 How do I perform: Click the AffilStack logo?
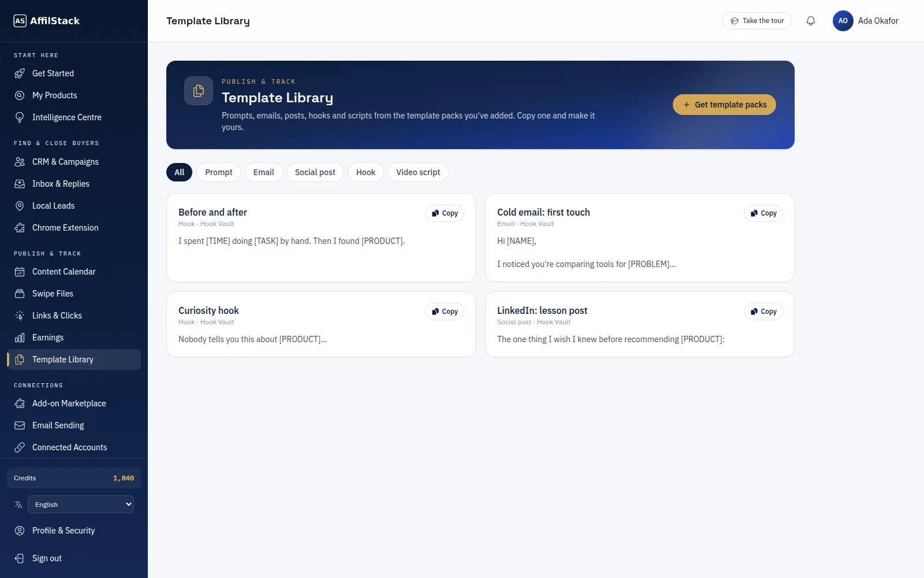47,21
